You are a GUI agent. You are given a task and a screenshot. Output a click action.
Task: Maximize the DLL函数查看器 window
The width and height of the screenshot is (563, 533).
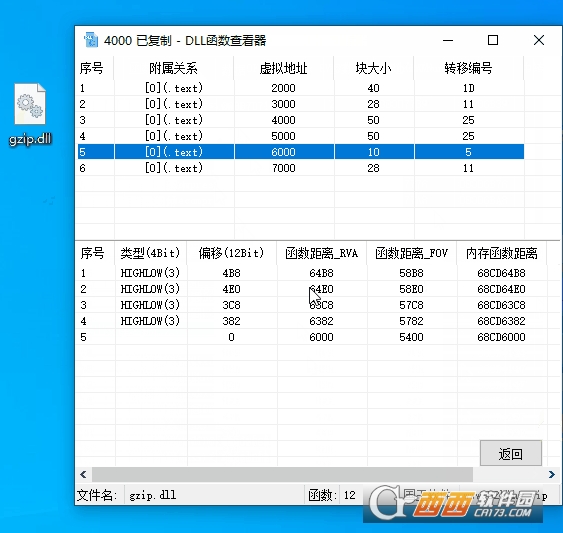(493, 40)
